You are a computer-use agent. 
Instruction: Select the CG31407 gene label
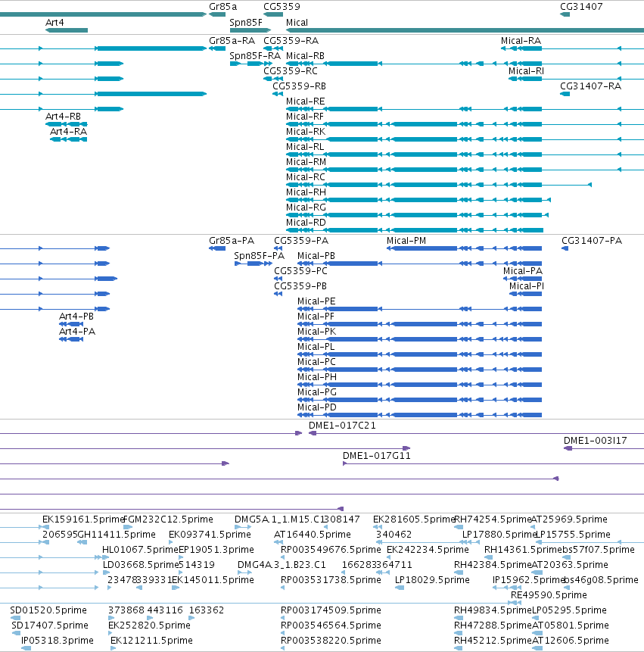pyautogui.click(x=581, y=7)
